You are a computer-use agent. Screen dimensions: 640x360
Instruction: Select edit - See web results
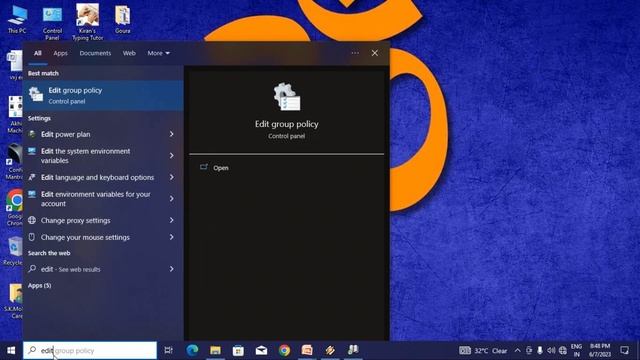pyautogui.click(x=70, y=269)
